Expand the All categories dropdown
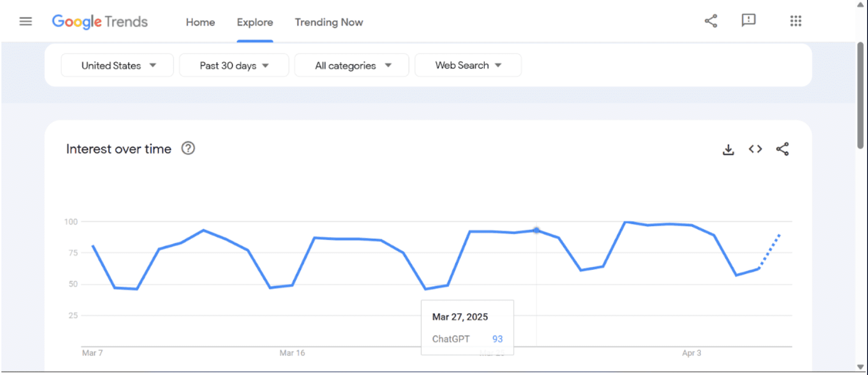The width and height of the screenshot is (868, 375). [352, 66]
